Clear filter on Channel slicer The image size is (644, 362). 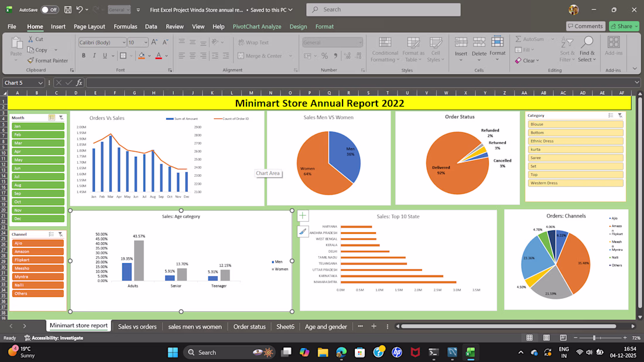pyautogui.click(x=61, y=234)
